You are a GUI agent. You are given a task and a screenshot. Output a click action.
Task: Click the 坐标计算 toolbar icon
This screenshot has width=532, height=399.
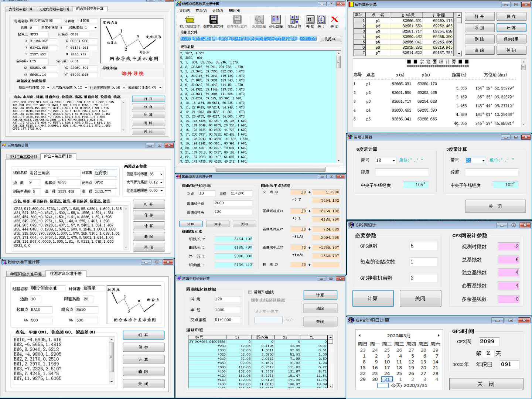294,20
